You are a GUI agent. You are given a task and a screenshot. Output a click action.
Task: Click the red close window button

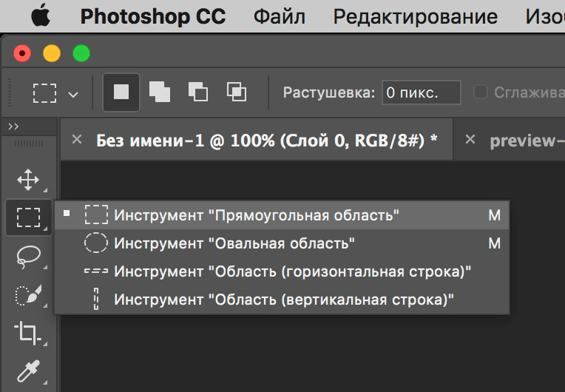[22, 53]
